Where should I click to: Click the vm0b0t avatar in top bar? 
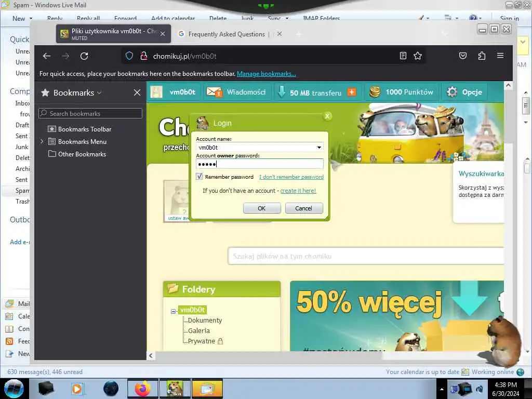(x=156, y=92)
